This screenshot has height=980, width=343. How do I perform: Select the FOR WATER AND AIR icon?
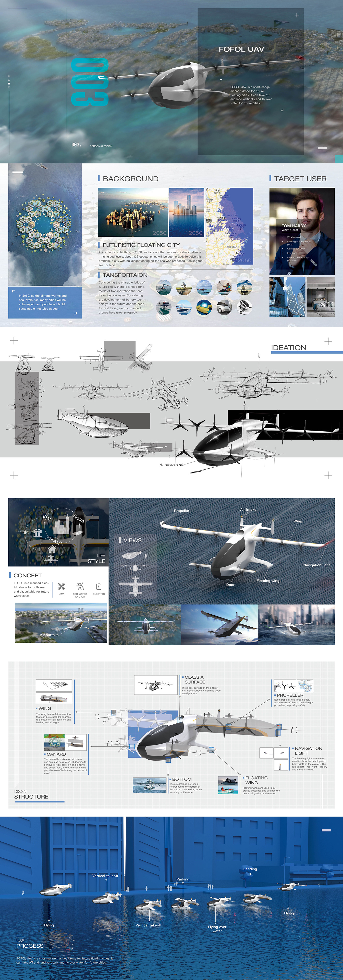click(80, 586)
